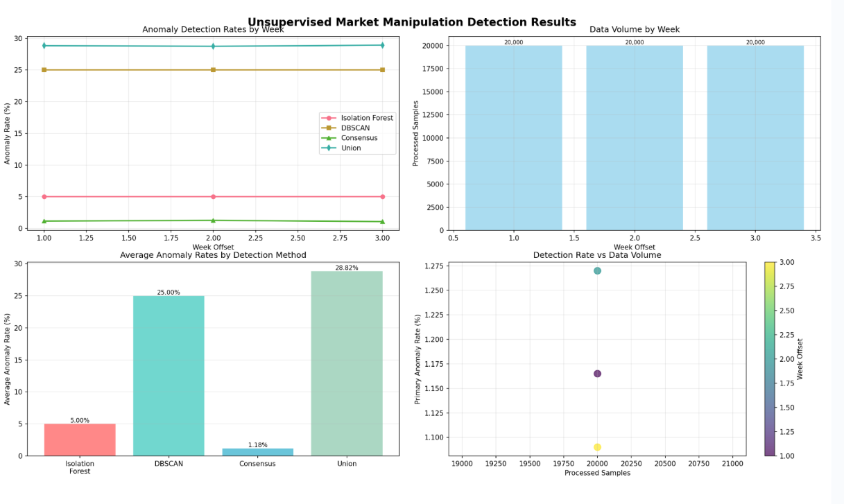Viewport: 844px width, 504px height.
Task: Select the teal scatter point near 1.27%
Action: point(597,270)
